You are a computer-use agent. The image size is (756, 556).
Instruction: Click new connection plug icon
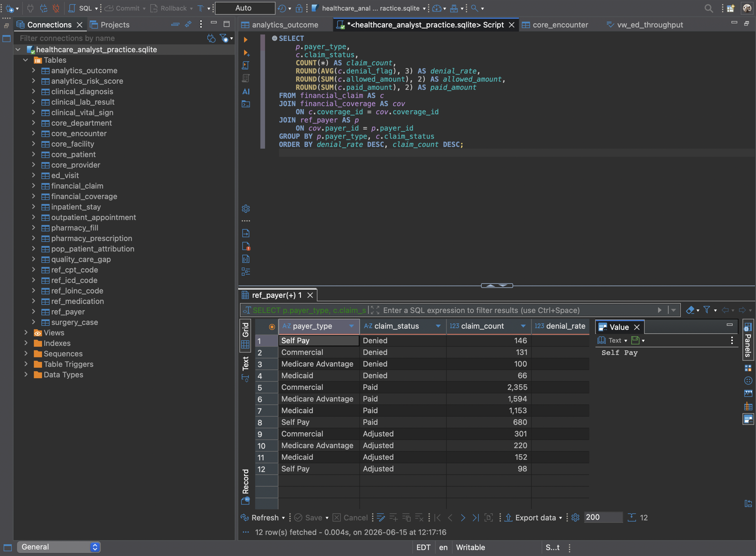(x=9, y=8)
